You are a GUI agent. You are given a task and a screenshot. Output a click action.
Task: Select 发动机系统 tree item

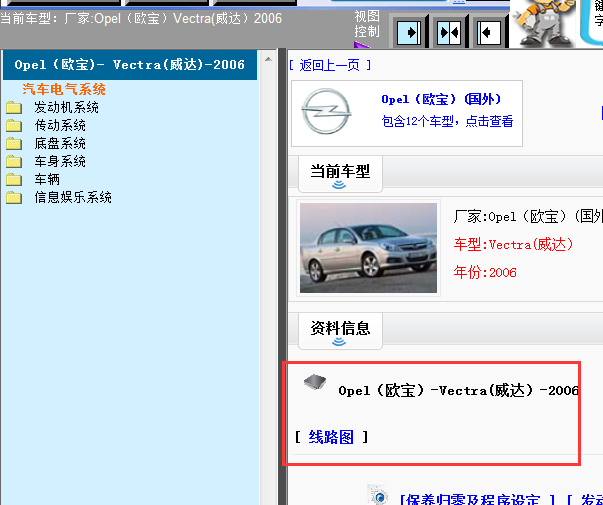[67, 108]
